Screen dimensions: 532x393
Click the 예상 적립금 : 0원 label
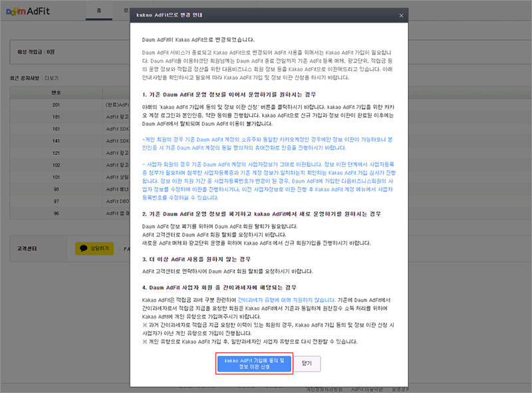(36, 52)
